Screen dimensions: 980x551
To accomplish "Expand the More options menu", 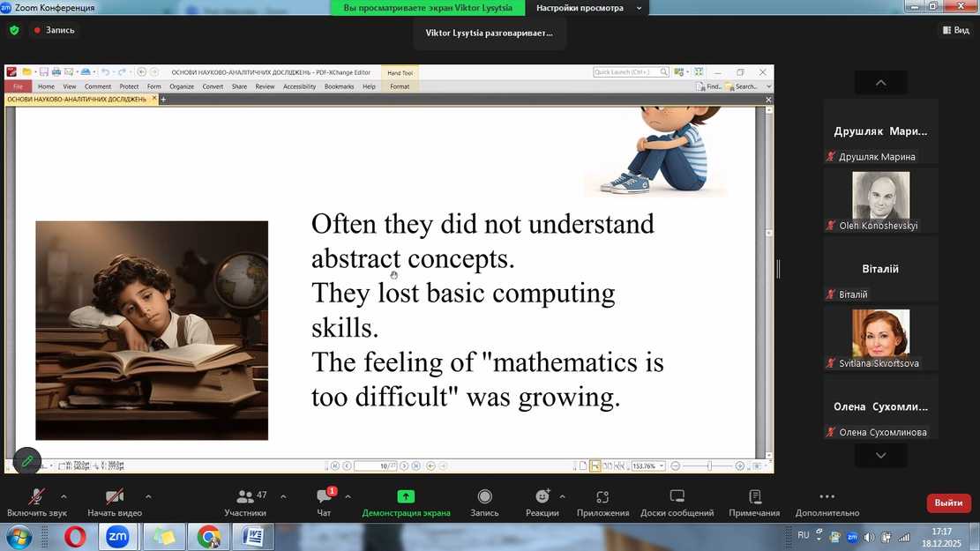I will coord(827,497).
